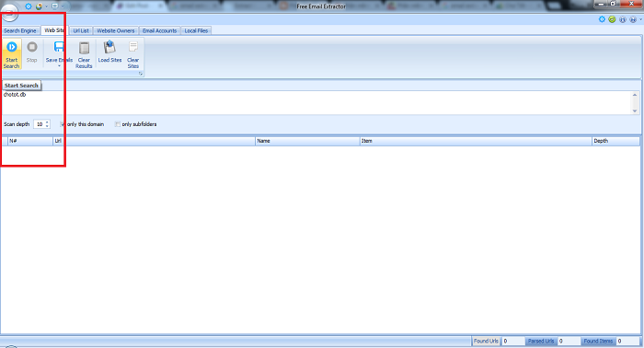This screenshot has height=348, width=644.
Task: Toggle the 'only this domain' checkbox
Action: pyautogui.click(x=63, y=124)
